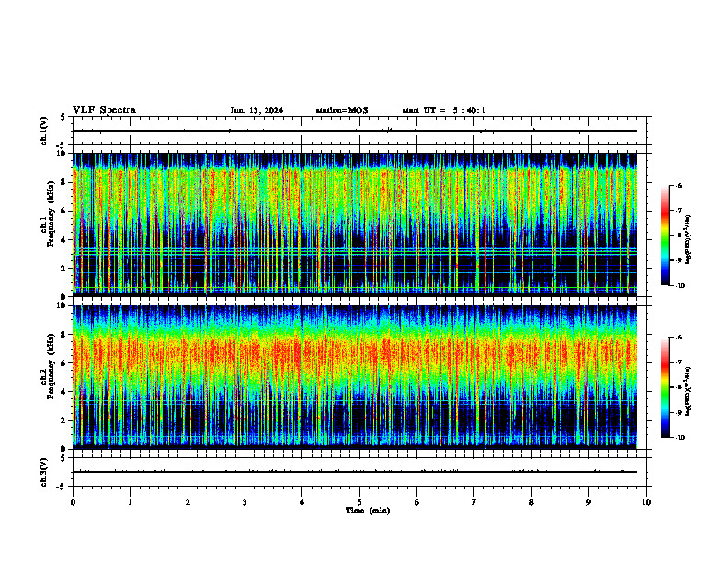The height and width of the screenshot is (563, 728).
Task: Click the time axis tick label '0'
Action: click(x=73, y=502)
